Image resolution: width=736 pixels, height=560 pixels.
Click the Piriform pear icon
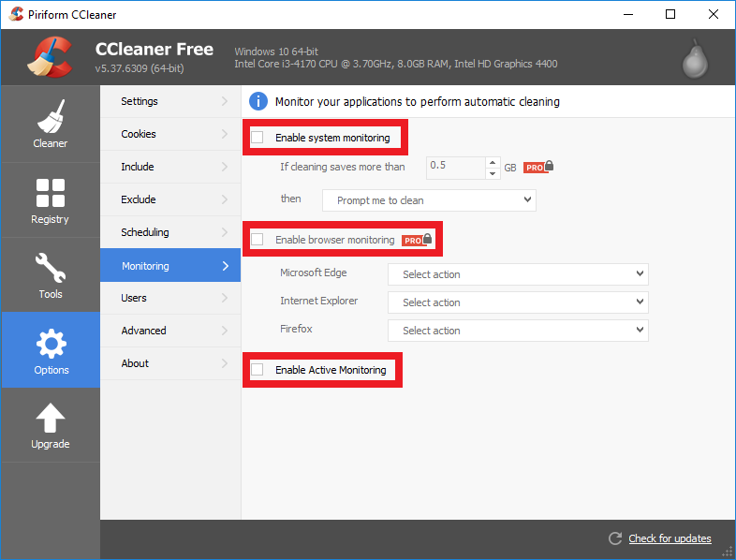pos(695,59)
